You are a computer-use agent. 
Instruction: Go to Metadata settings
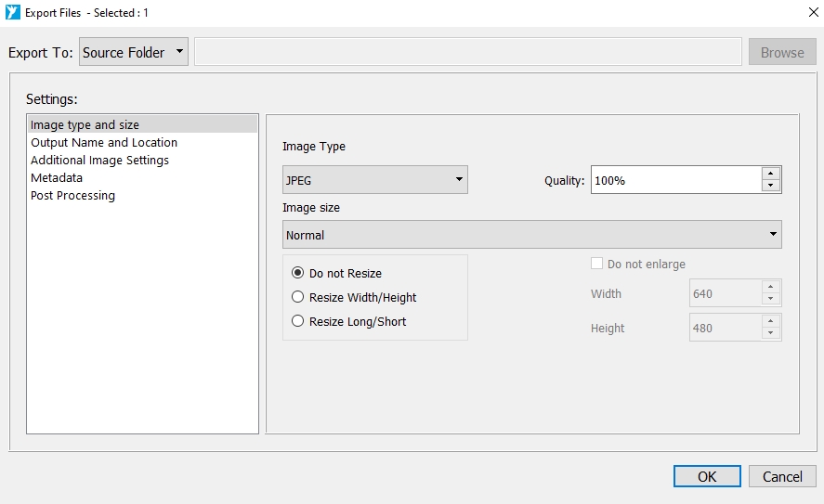coord(57,177)
